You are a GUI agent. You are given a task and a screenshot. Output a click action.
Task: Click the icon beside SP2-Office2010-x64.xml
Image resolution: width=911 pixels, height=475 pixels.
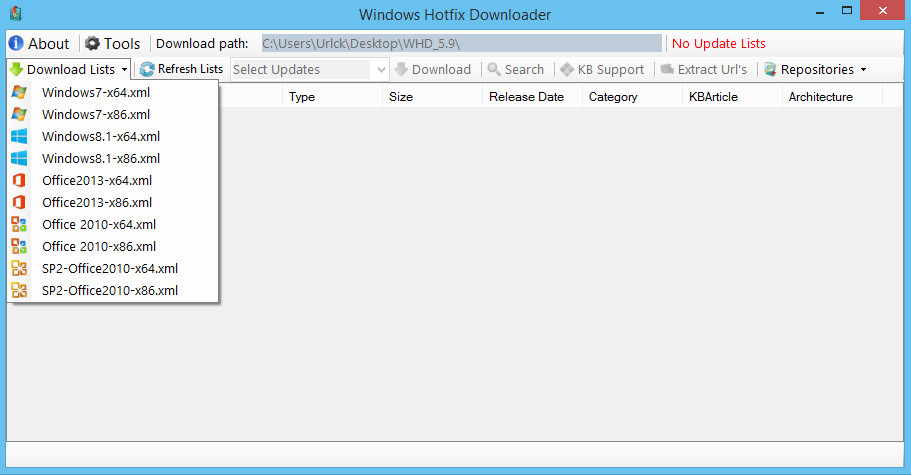19,268
